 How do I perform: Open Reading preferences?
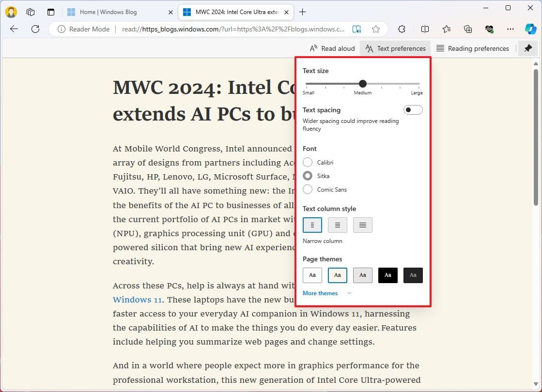coord(472,48)
